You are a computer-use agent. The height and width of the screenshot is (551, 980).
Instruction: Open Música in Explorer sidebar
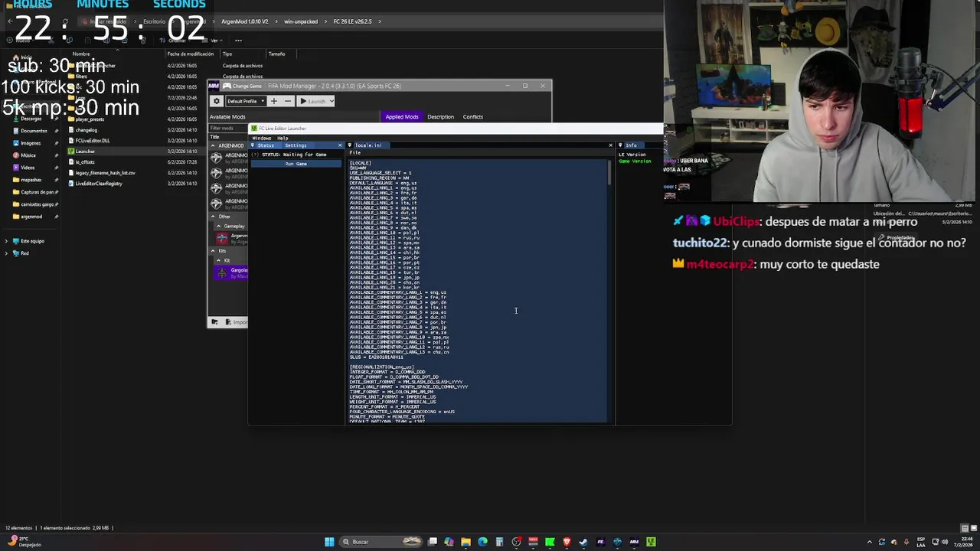click(x=28, y=155)
